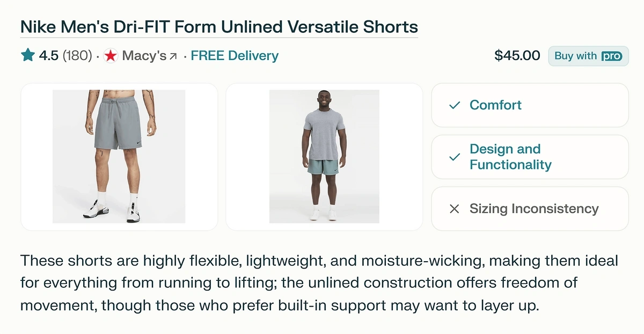
Task: Expand the Design and Functionality card
Action: point(530,157)
